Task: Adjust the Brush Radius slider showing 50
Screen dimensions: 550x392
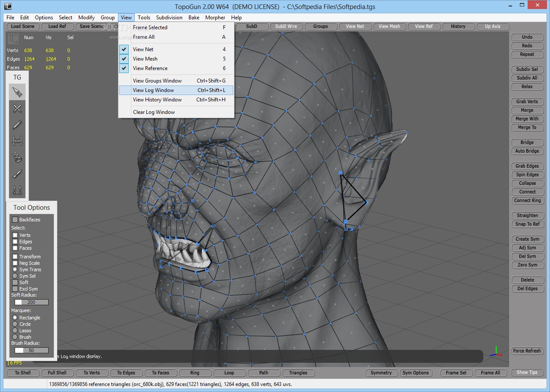Action: 31,350
